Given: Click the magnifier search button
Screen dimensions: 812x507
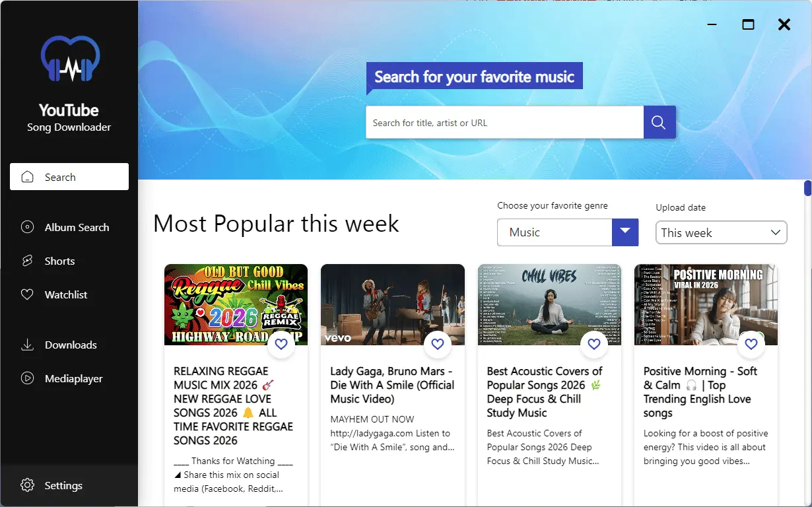Looking at the screenshot, I should [660, 122].
